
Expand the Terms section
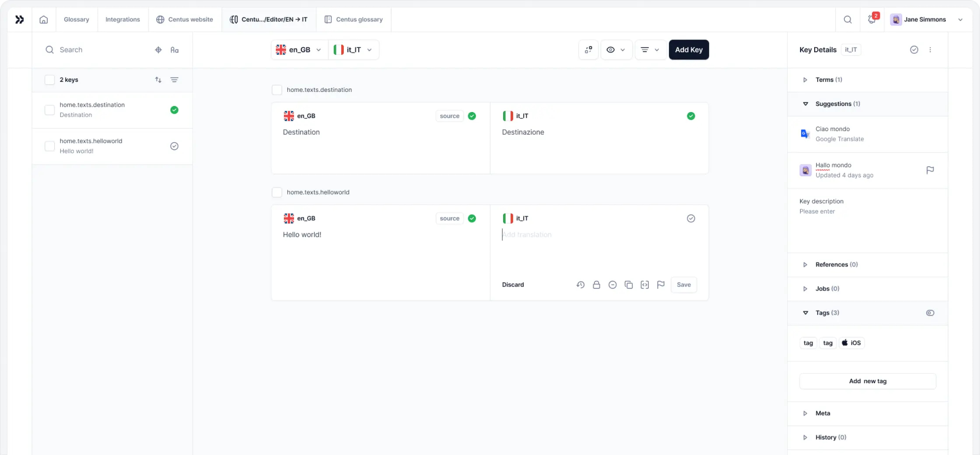805,80
